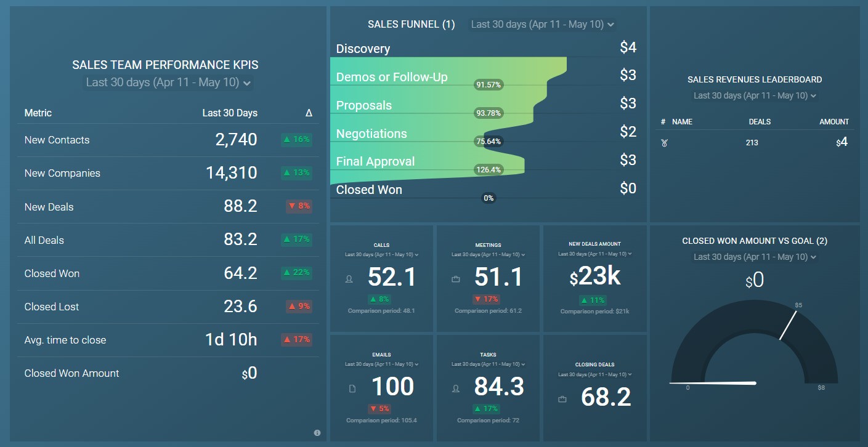Click the contact icon beside Calls metric
This screenshot has width=868, height=447.
point(349,279)
